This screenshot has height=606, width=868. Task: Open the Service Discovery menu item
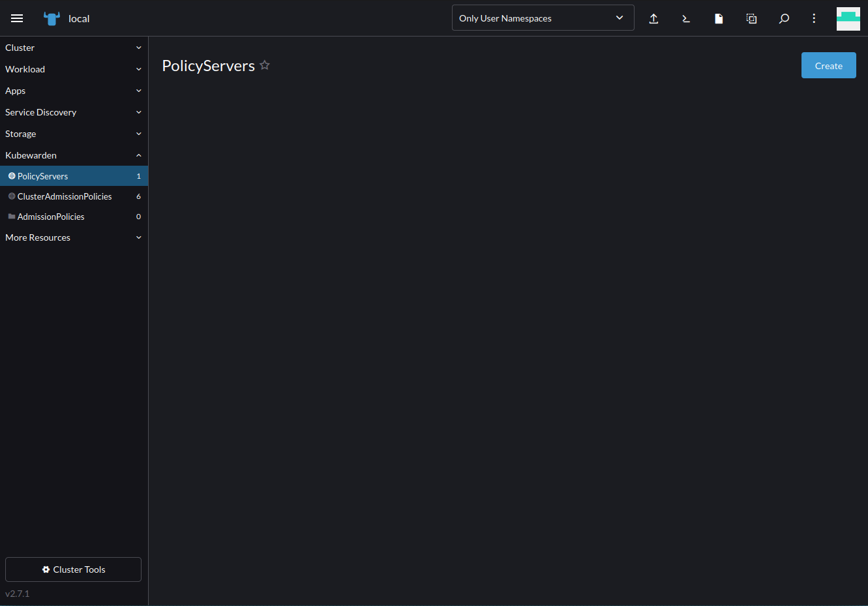click(x=40, y=112)
